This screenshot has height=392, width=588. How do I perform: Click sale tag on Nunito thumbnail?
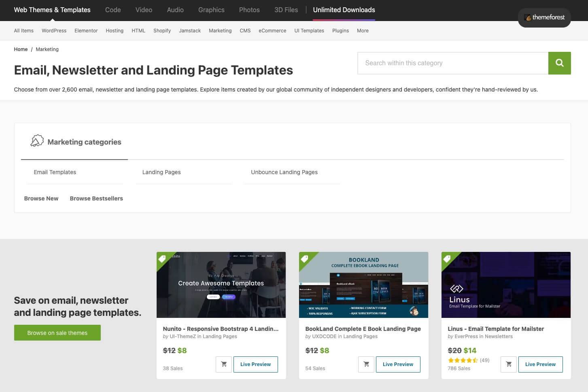point(162,258)
